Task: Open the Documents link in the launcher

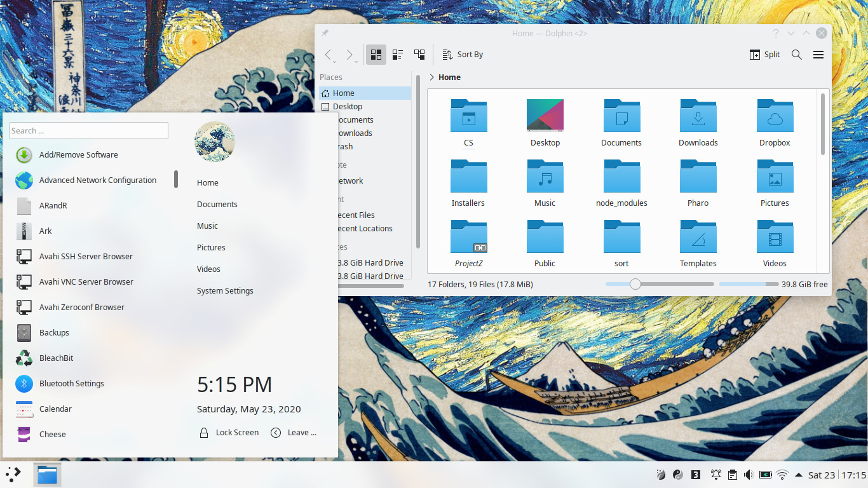Action: pos(217,204)
